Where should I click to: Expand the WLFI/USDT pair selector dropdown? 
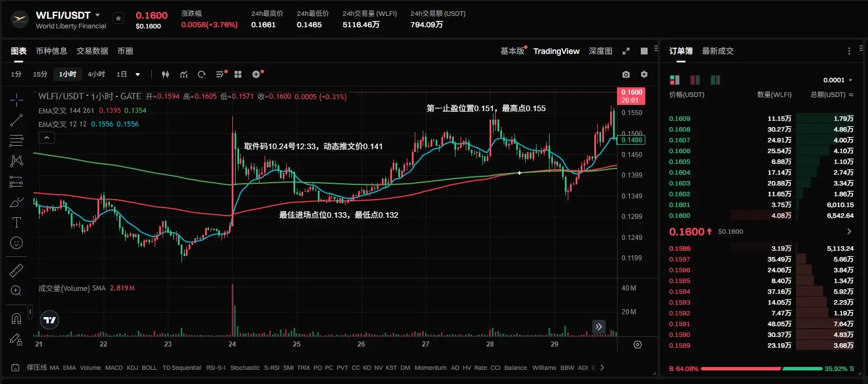97,15
